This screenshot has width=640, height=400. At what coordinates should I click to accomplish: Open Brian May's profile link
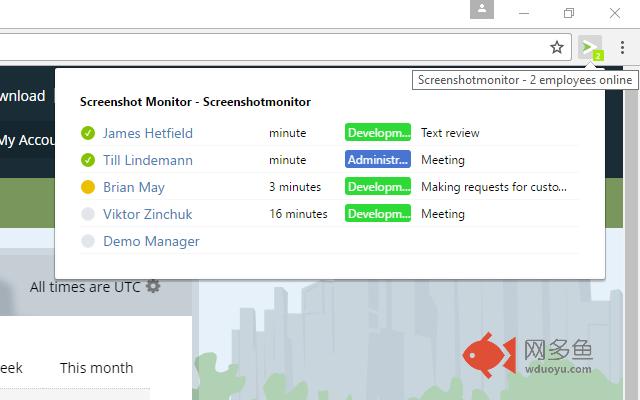(134, 187)
